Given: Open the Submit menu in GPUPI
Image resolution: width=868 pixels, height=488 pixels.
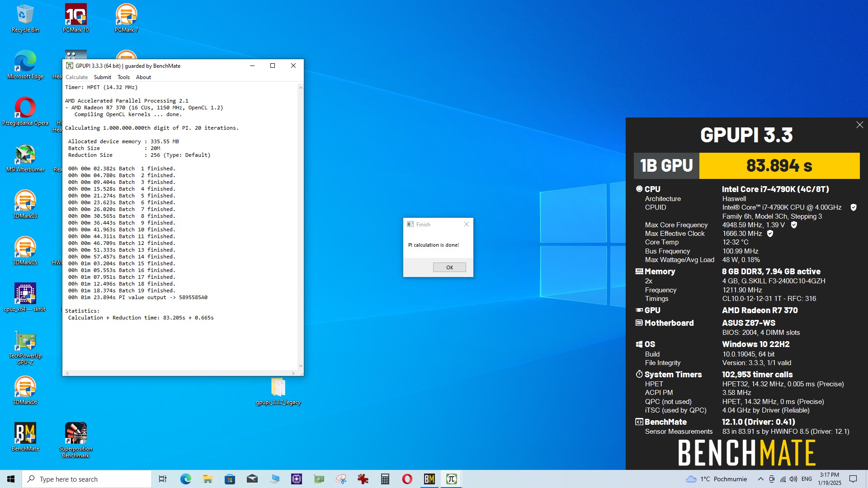Looking at the screenshot, I should (103, 77).
